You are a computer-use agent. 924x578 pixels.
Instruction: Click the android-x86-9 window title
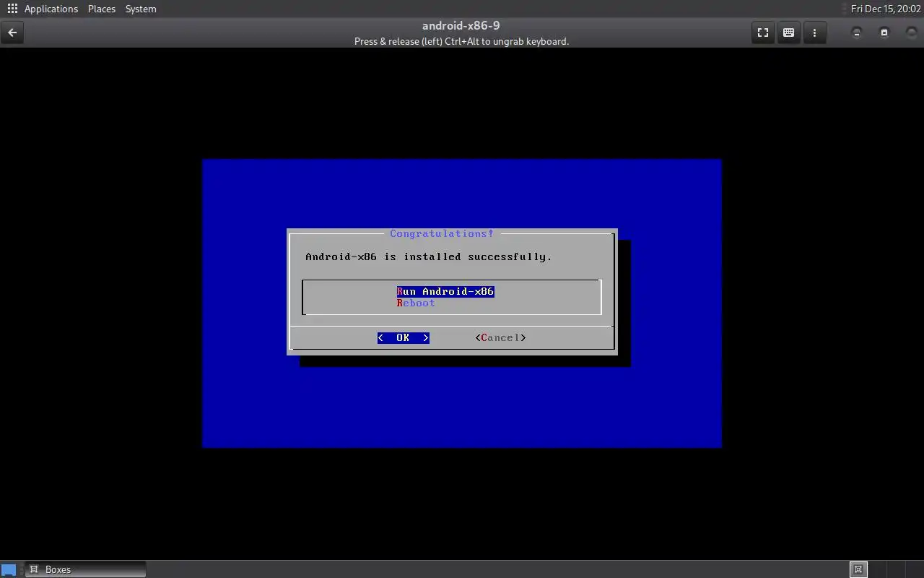[461, 26]
